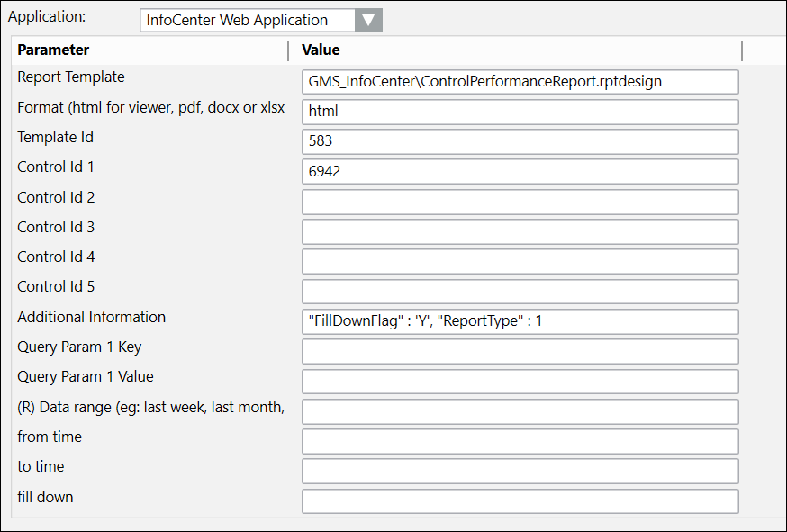
Task: Open the Application dropdown arrow
Action: [367, 20]
